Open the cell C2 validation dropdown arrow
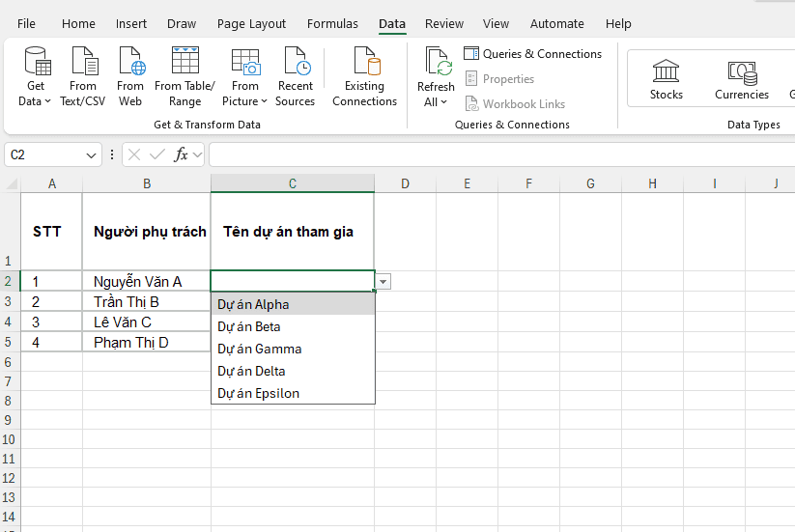The width and height of the screenshot is (795, 532). coord(383,281)
